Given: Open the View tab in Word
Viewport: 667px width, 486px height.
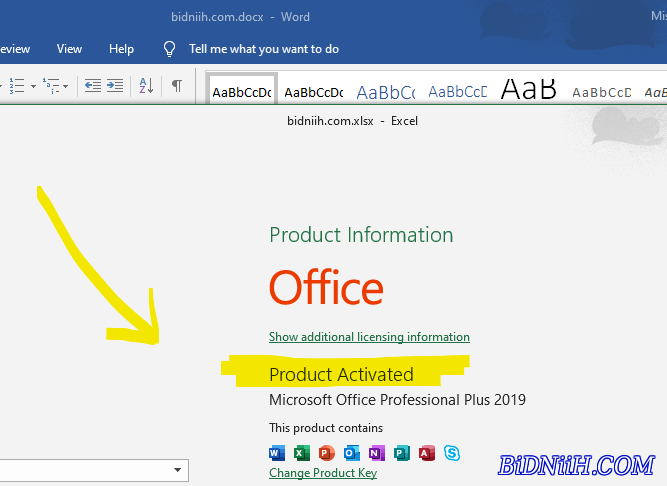Looking at the screenshot, I should [x=69, y=49].
